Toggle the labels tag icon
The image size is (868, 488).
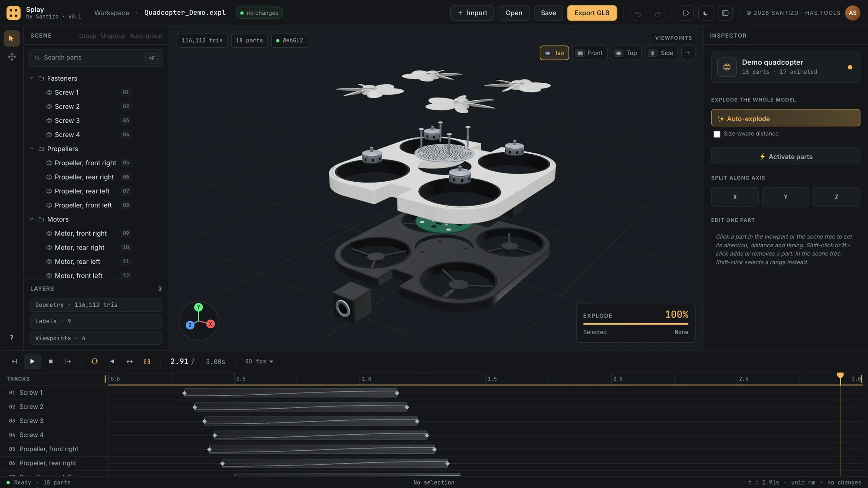click(686, 13)
